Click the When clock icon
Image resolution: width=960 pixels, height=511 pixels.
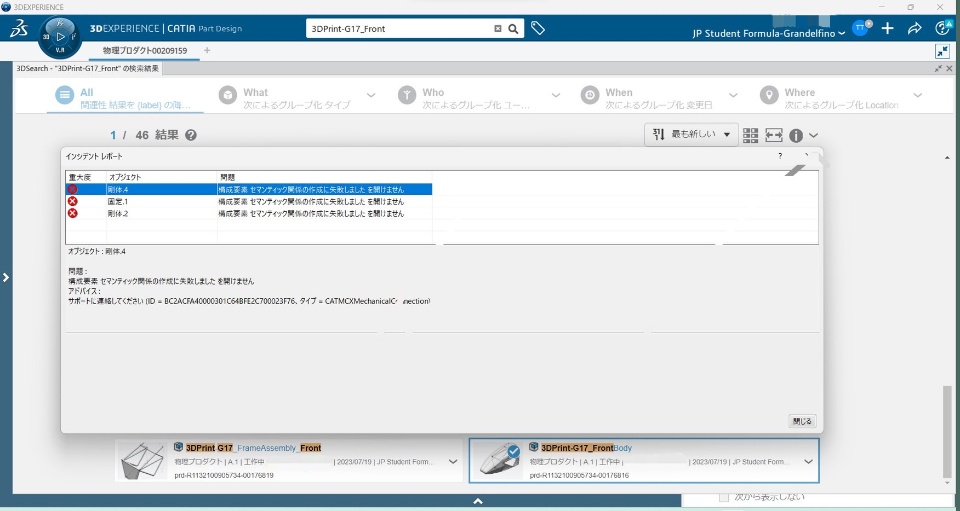tap(590, 95)
